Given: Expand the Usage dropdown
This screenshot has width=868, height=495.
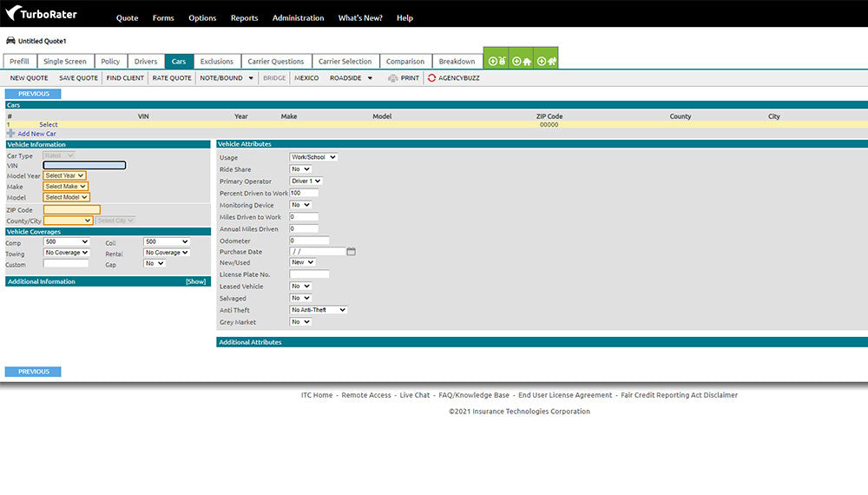Looking at the screenshot, I should tap(313, 157).
